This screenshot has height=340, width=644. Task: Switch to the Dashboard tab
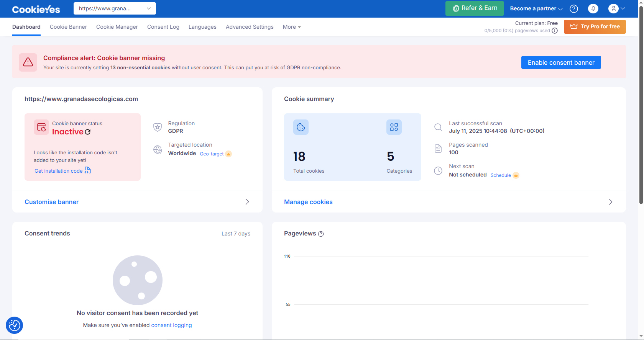pyautogui.click(x=26, y=27)
